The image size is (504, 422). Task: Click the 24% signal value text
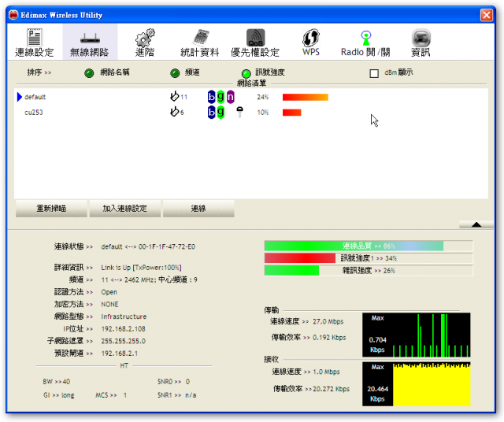tap(262, 97)
